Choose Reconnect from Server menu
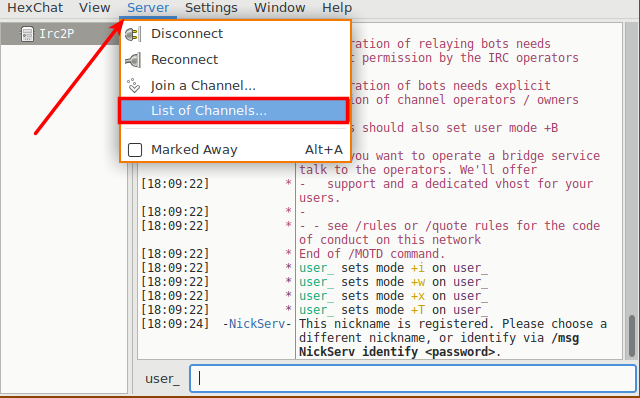 [235, 60]
